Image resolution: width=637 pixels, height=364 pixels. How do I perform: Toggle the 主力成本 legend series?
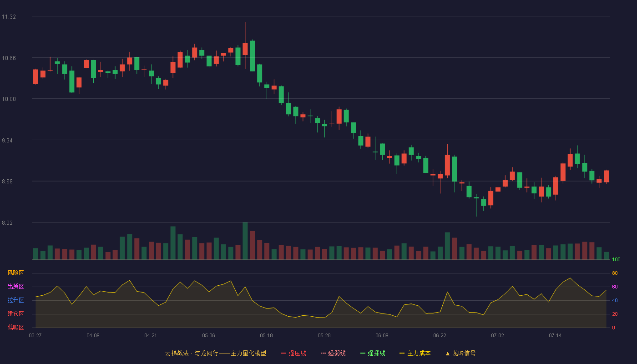[x=415, y=353]
